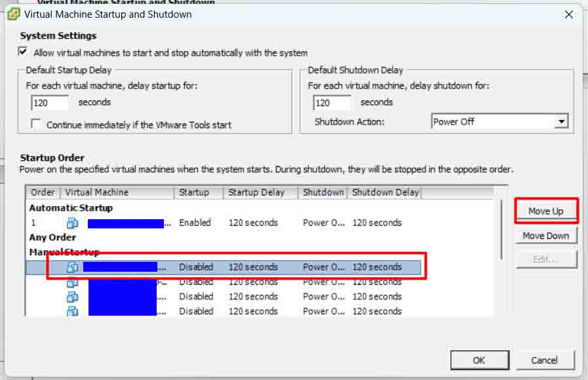This screenshot has height=380, width=588.
Task: Click the vSphere icon in the title bar
Action: (x=13, y=14)
